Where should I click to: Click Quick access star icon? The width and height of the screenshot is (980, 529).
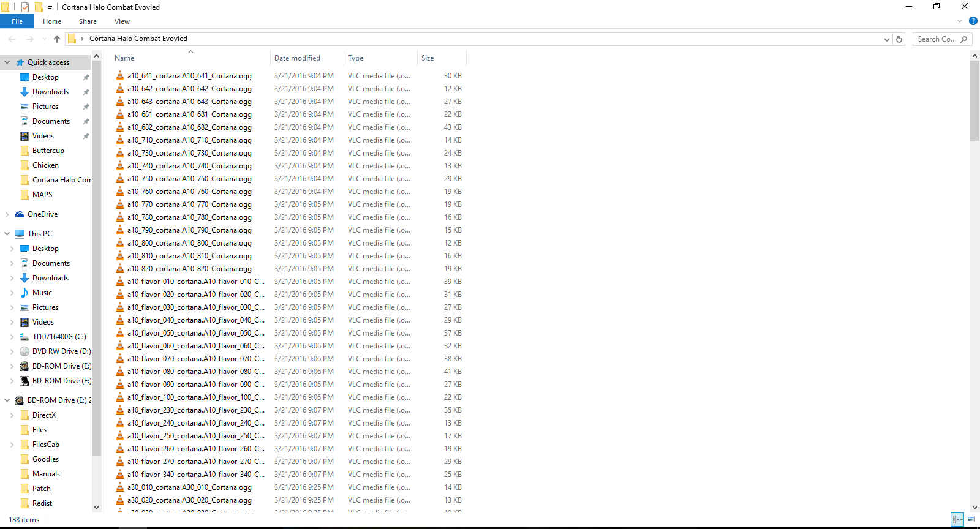pyautogui.click(x=20, y=62)
